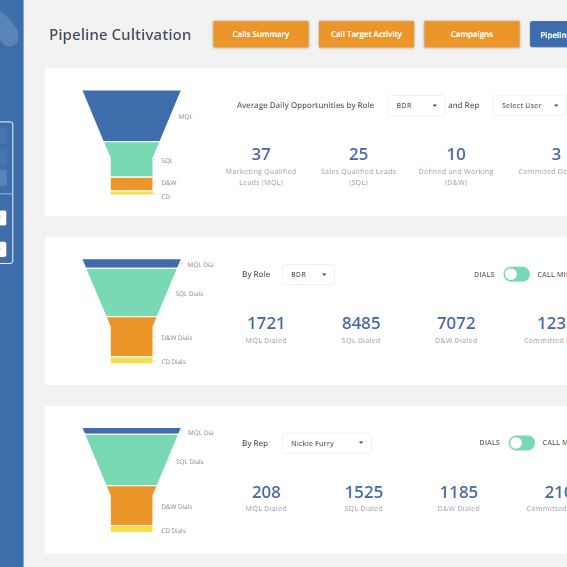Screen dimensions: 567x567
Task: Click the 1185 D&W Dialed value
Action: pyautogui.click(x=459, y=492)
